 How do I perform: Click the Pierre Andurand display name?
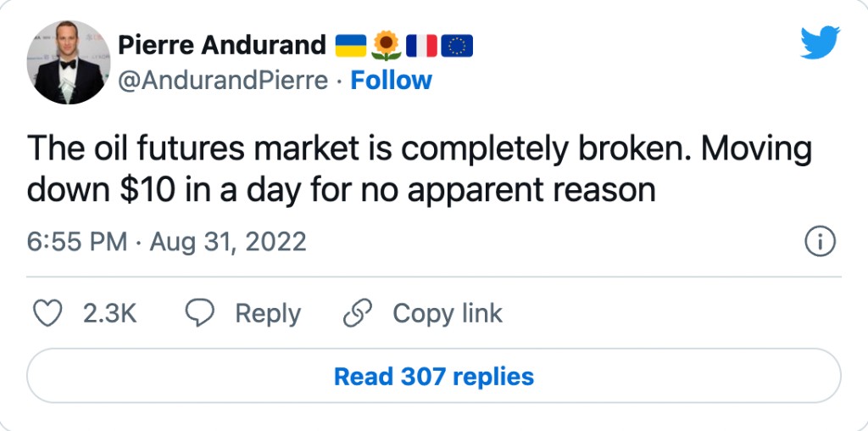point(222,45)
